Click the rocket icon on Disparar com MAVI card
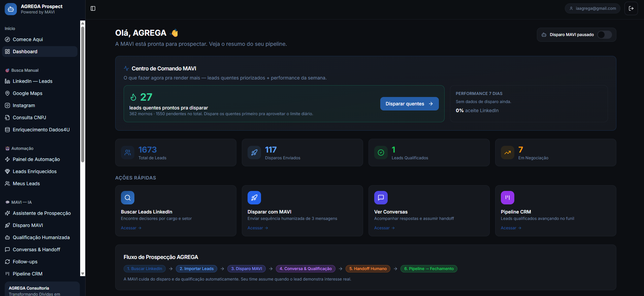This screenshot has width=644, height=296. 254,198
